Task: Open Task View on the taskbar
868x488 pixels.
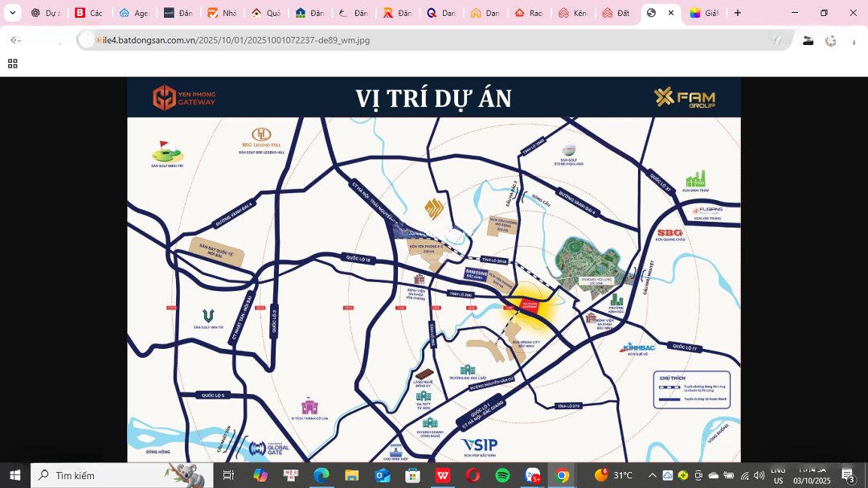Action: pos(228,475)
